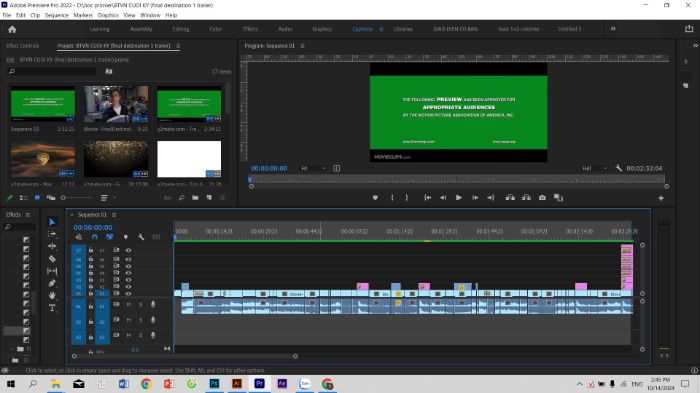
Task: Export frame with camera icon
Action: [x=542, y=198]
